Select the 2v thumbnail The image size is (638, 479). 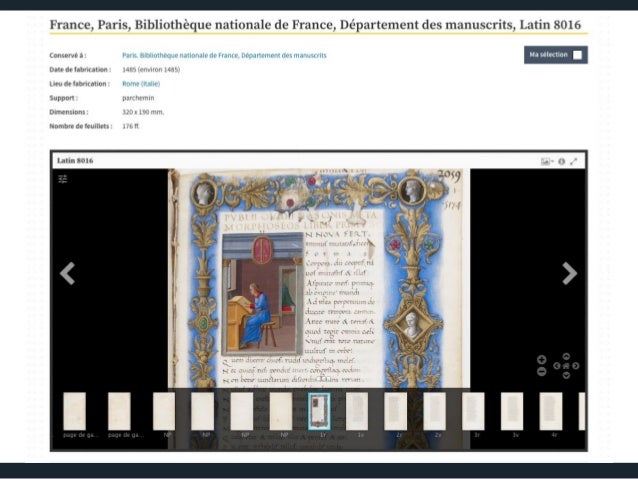[x=435, y=411]
